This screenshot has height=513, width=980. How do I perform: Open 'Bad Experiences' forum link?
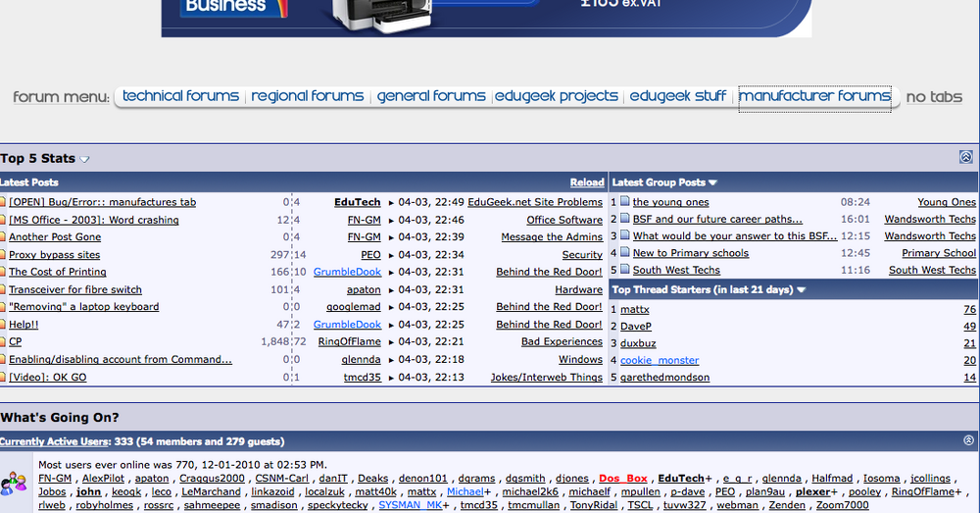tap(562, 341)
